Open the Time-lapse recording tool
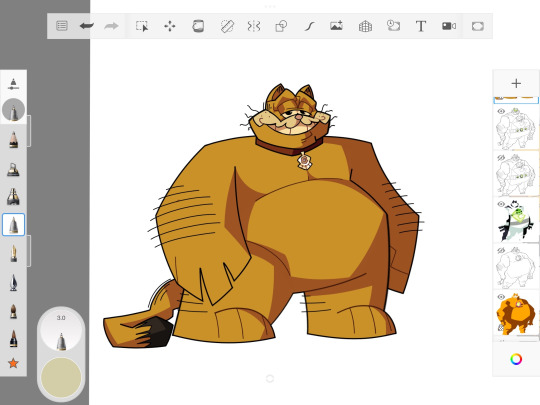The image size is (540, 405). pyautogui.click(x=393, y=26)
